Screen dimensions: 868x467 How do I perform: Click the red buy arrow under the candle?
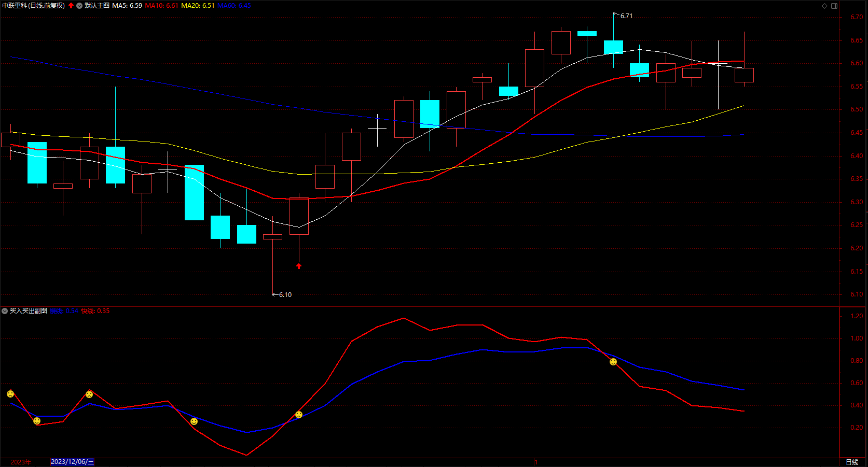(299, 266)
